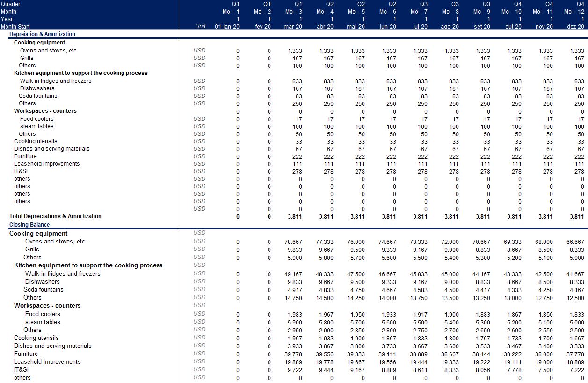Select the 'nov-20' date header
This screenshot has height=383, width=588.
click(544, 26)
